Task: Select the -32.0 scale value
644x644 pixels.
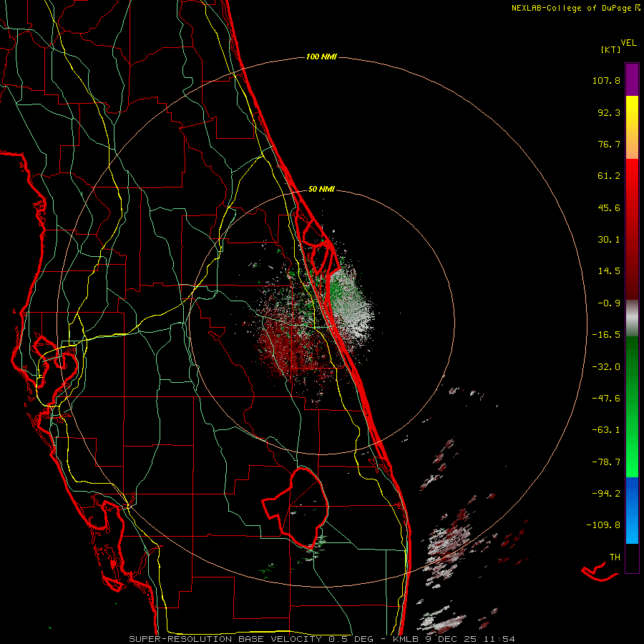Action: click(x=606, y=367)
